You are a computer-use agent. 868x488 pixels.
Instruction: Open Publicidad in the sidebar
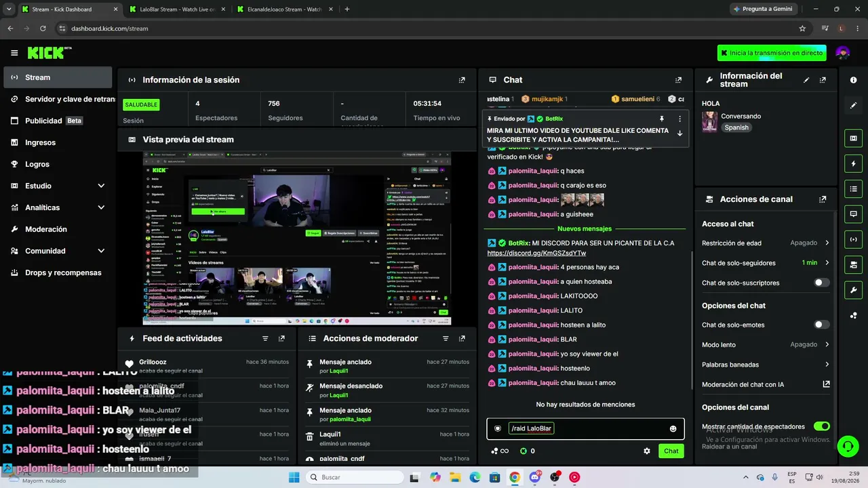point(58,121)
